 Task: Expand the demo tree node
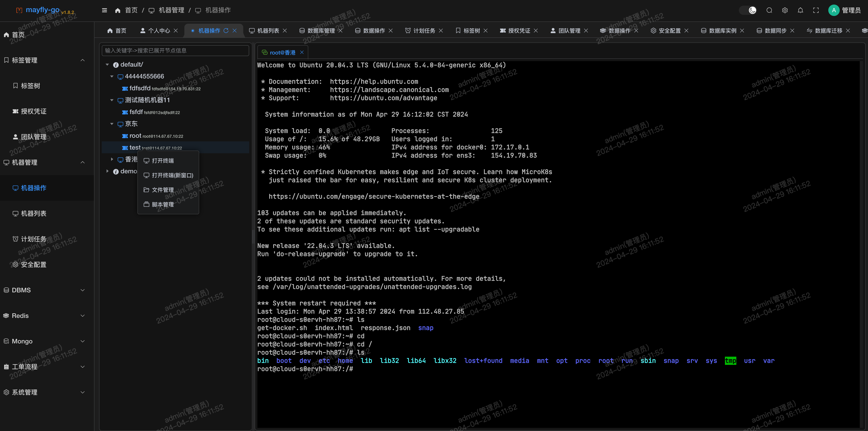coord(107,171)
